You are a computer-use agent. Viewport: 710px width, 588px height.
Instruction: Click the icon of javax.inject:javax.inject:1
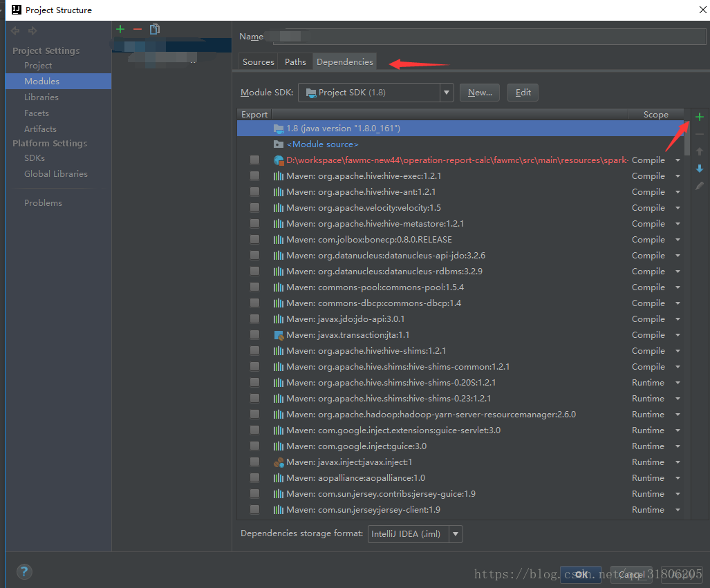(x=279, y=462)
